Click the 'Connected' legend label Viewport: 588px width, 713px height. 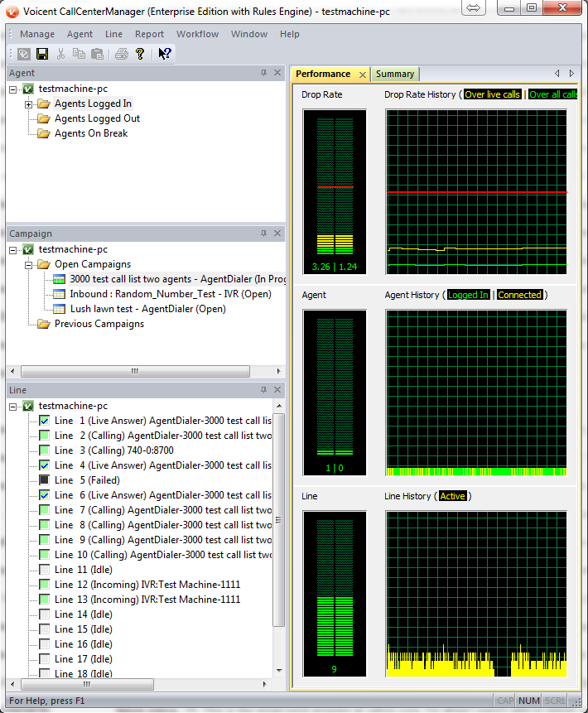tap(519, 295)
